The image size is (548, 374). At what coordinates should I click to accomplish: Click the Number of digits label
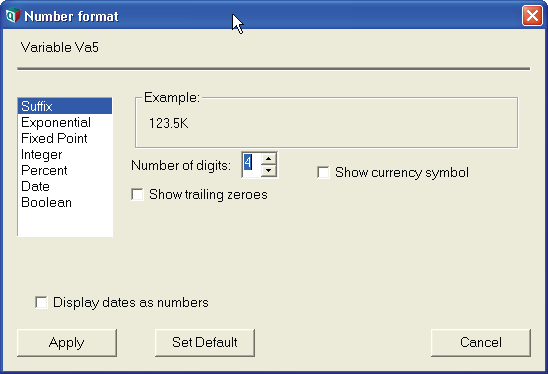point(181,165)
